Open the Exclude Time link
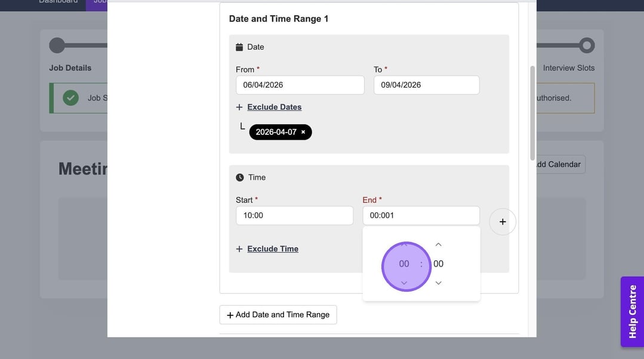 (273, 249)
